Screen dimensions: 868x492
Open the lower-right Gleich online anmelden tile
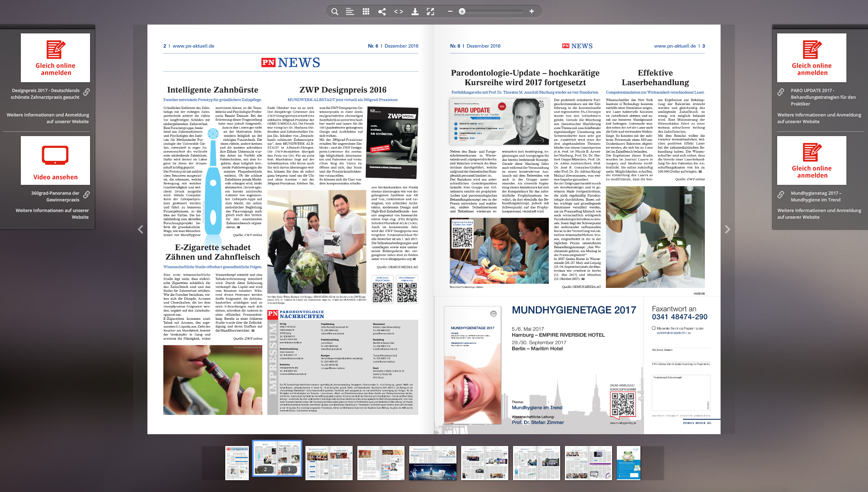click(x=812, y=160)
